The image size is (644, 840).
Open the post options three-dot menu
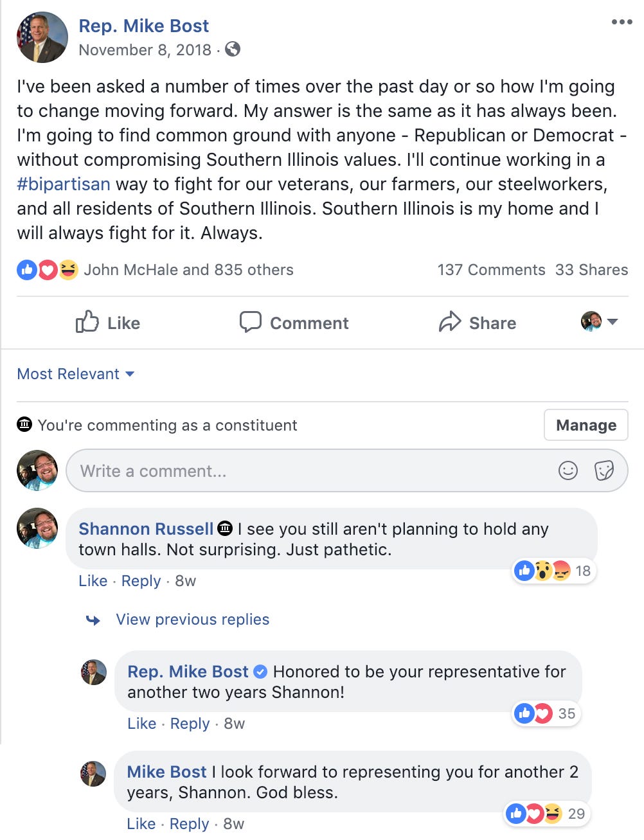click(622, 22)
